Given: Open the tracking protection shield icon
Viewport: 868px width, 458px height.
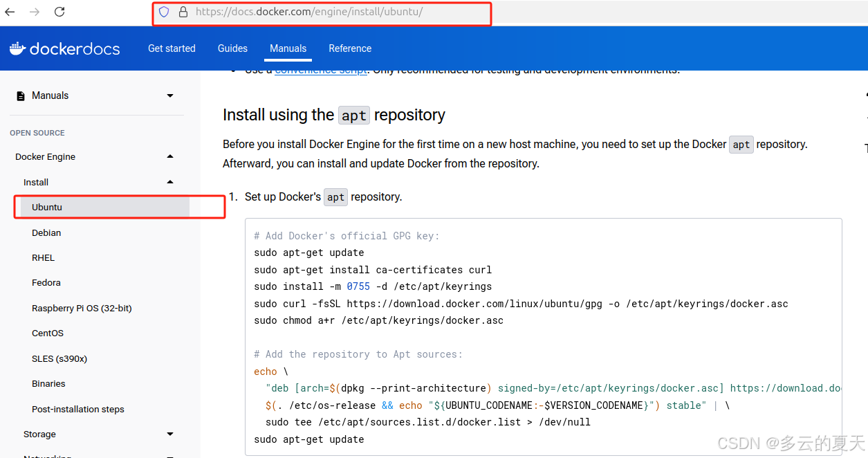Looking at the screenshot, I should pyautogui.click(x=164, y=12).
